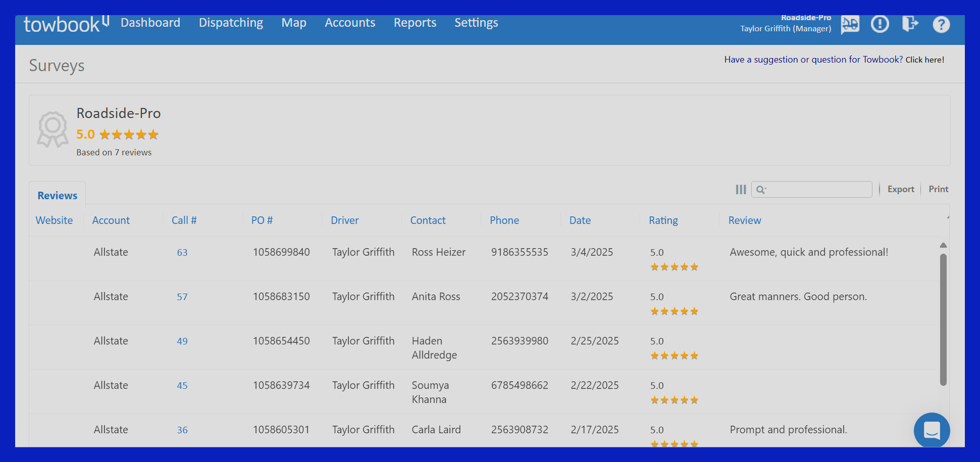980x462 pixels.
Task: Open the Dashboard menu
Action: click(150, 23)
